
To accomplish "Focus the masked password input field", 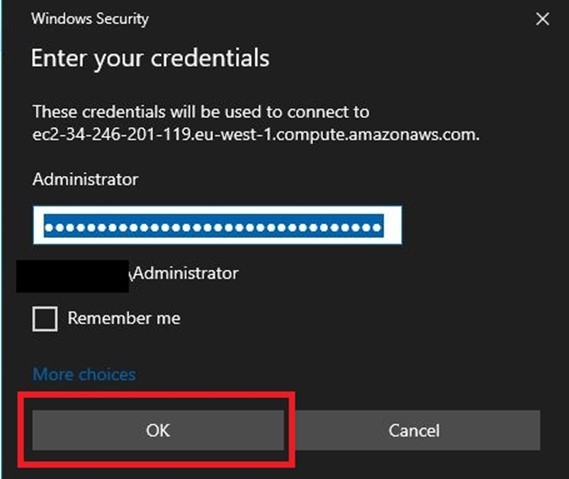I will point(217,225).
